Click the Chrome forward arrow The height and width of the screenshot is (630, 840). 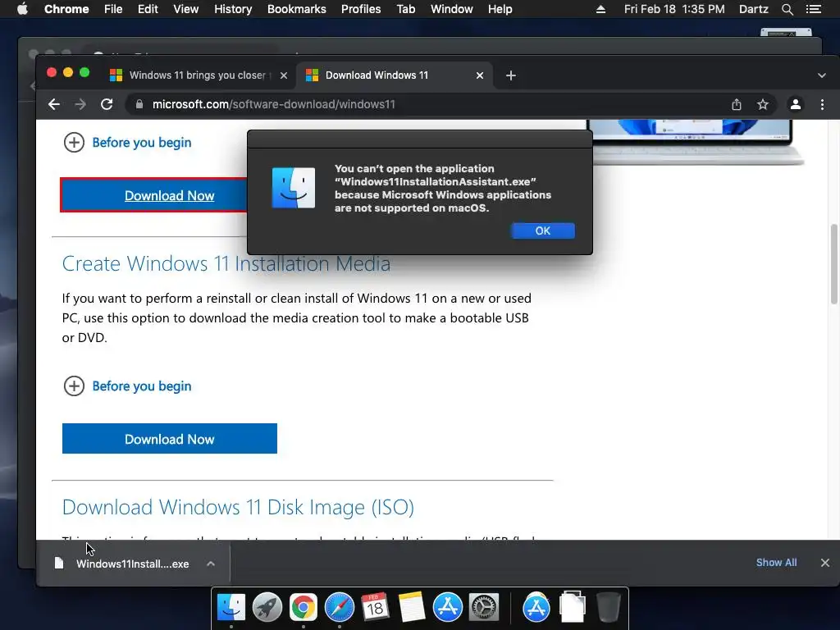click(80, 104)
